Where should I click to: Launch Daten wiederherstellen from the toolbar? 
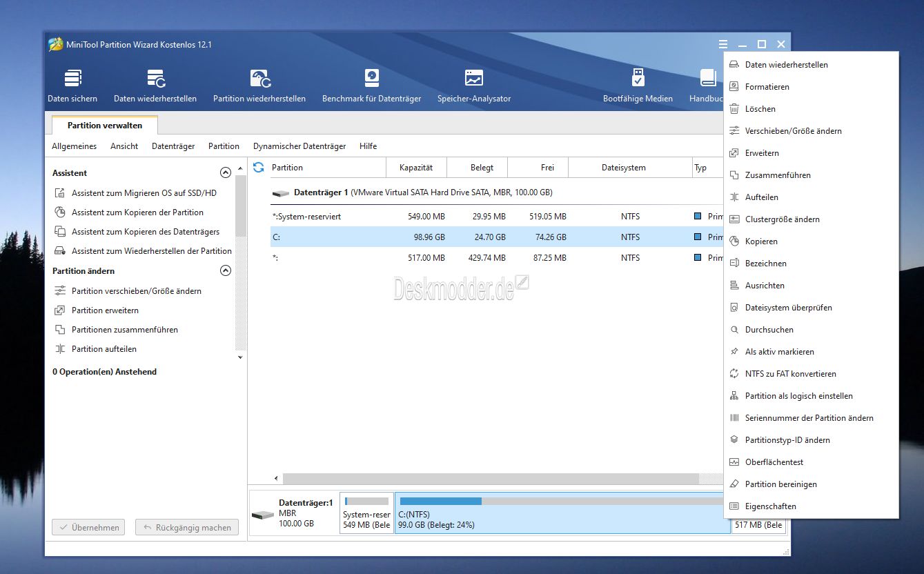click(x=155, y=86)
